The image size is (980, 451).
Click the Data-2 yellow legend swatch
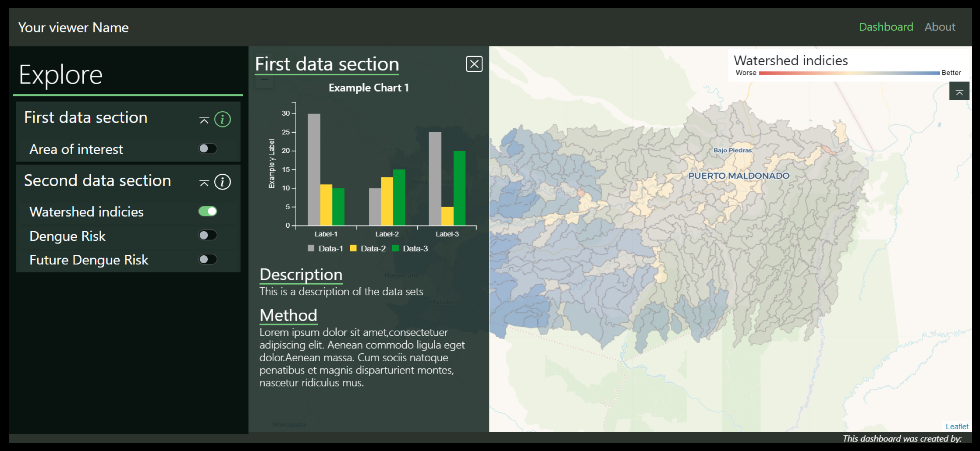pos(353,248)
